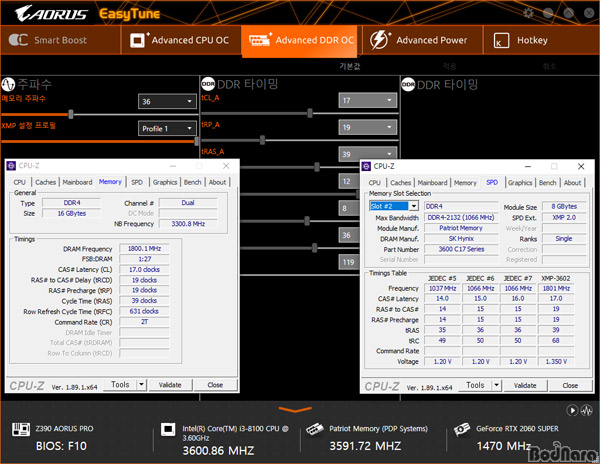Screen dimensions: 600x464
Task: Click the XMP-3602 voltage 1.350 V cell
Action: point(556,361)
